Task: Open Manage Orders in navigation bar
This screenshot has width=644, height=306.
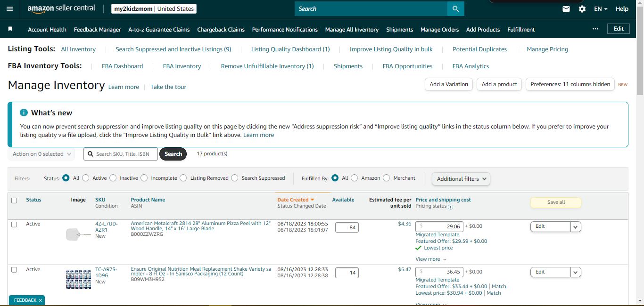Action: (439, 29)
